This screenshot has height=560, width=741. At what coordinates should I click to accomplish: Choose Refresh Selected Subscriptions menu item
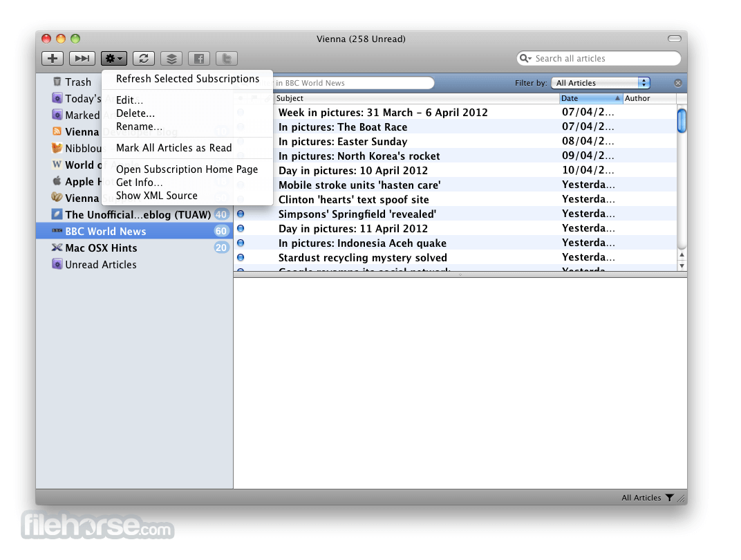pos(187,78)
